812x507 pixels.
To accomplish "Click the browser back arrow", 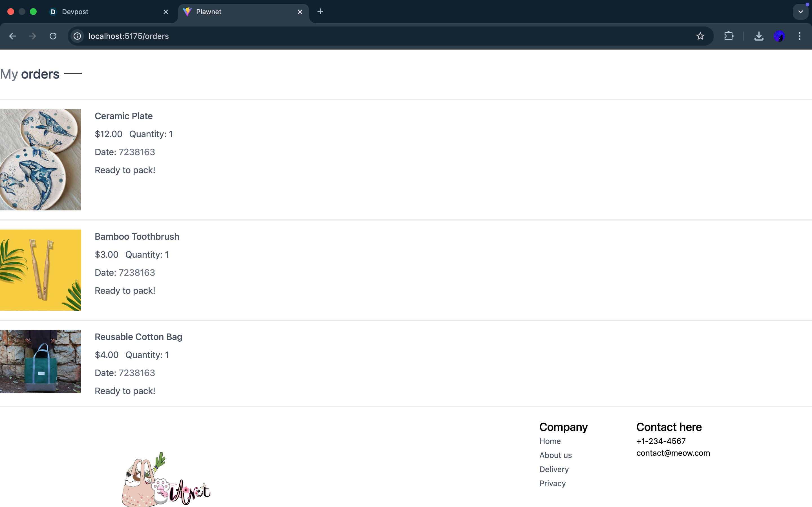I will pyautogui.click(x=12, y=36).
